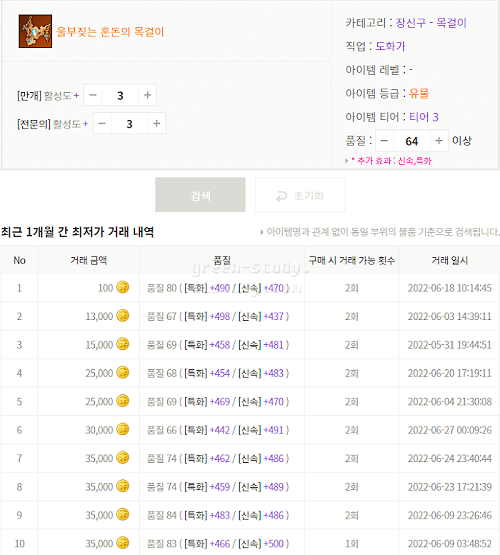Select the 품질 68 quality cell
This screenshot has width=500, height=555.
click(222, 373)
